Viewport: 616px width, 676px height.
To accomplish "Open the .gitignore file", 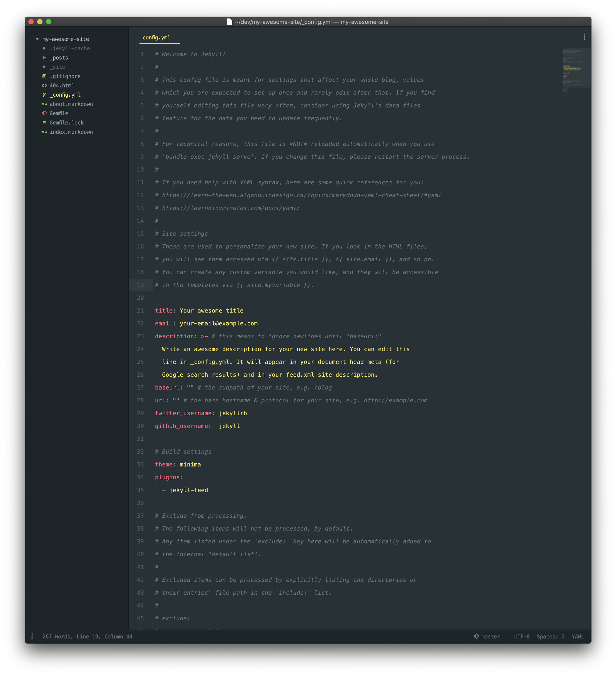I will point(65,76).
